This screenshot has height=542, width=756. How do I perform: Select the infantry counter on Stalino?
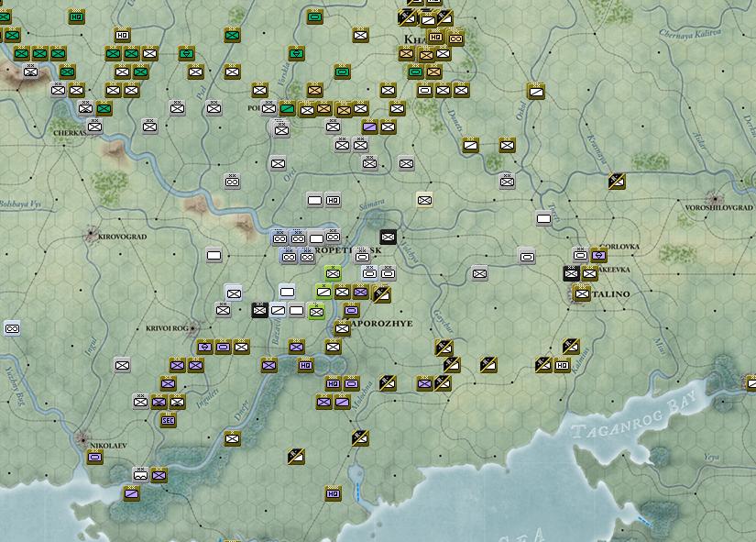pyautogui.click(x=582, y=293)
